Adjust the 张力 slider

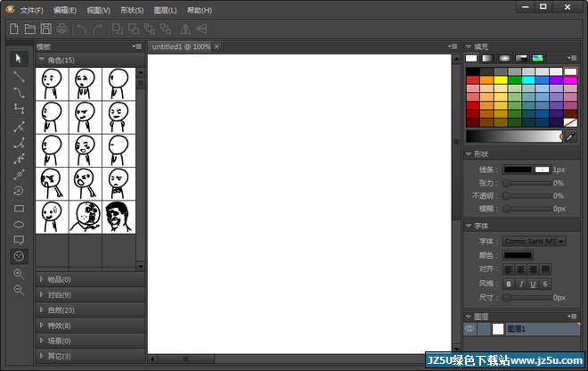pyautogui.click(x=528, y=183)
